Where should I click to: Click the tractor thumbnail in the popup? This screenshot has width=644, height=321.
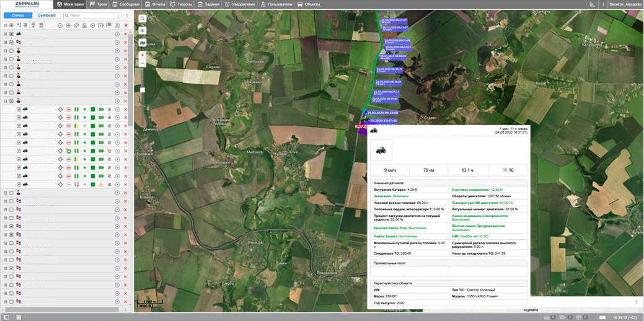tap(381, 150)
